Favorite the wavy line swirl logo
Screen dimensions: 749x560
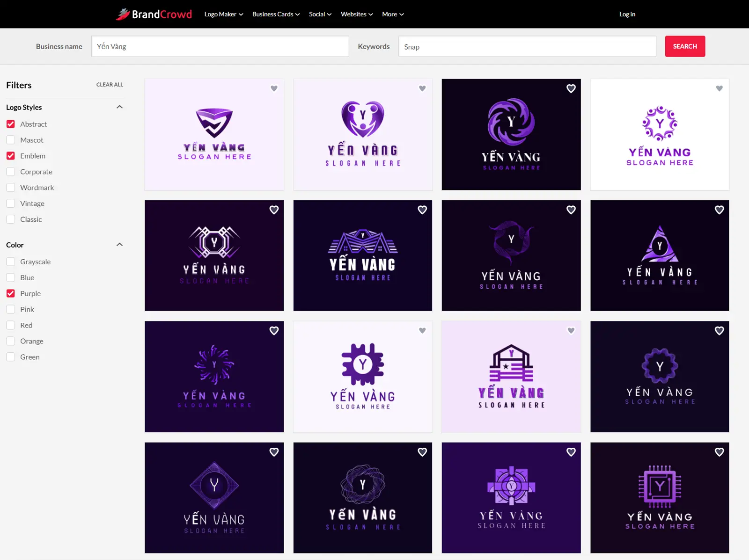click(571, 210)
